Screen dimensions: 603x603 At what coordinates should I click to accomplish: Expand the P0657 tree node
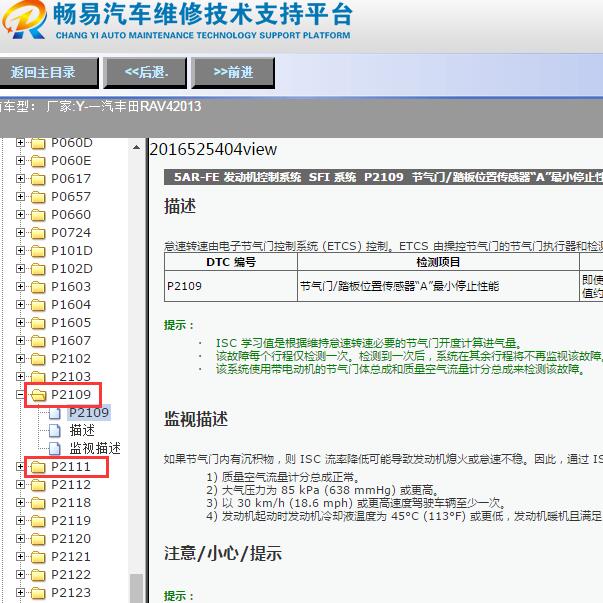20,197
